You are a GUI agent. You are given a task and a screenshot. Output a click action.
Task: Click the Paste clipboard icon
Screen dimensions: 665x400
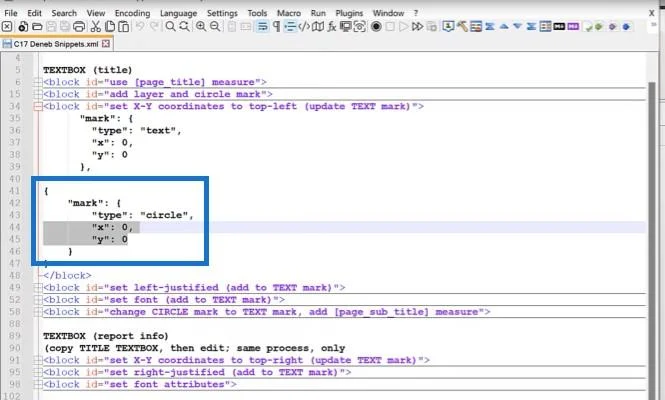124,27
